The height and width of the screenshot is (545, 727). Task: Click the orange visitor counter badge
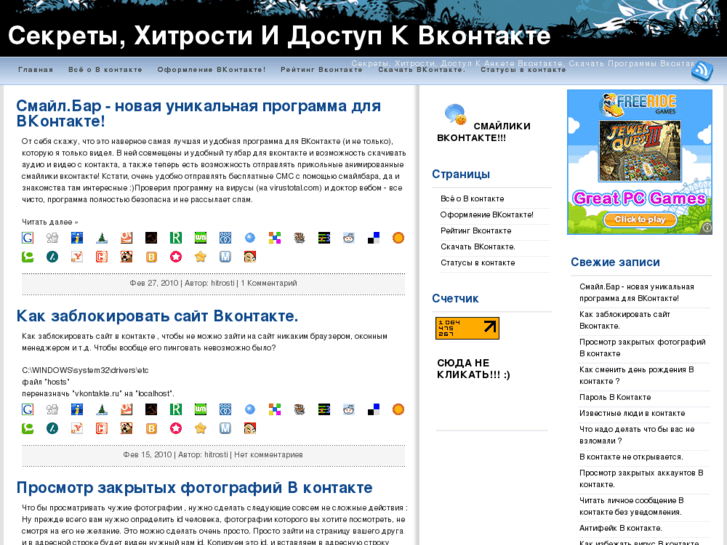tap(467, 328)
